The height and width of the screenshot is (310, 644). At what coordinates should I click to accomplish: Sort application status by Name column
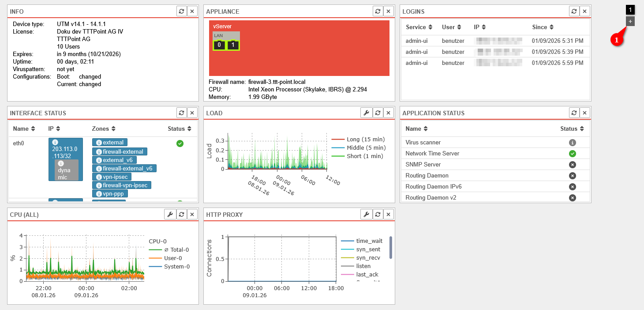(416, 129)
